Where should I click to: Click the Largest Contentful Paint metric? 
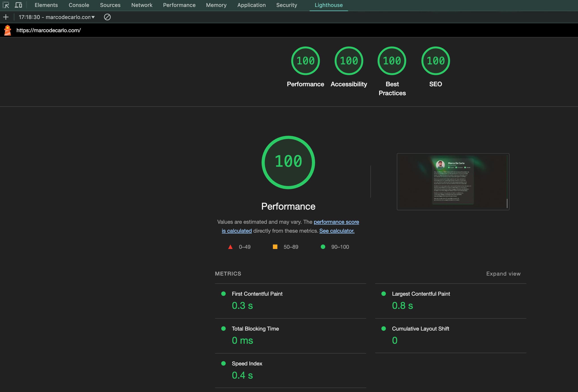(x=421, y=293)
